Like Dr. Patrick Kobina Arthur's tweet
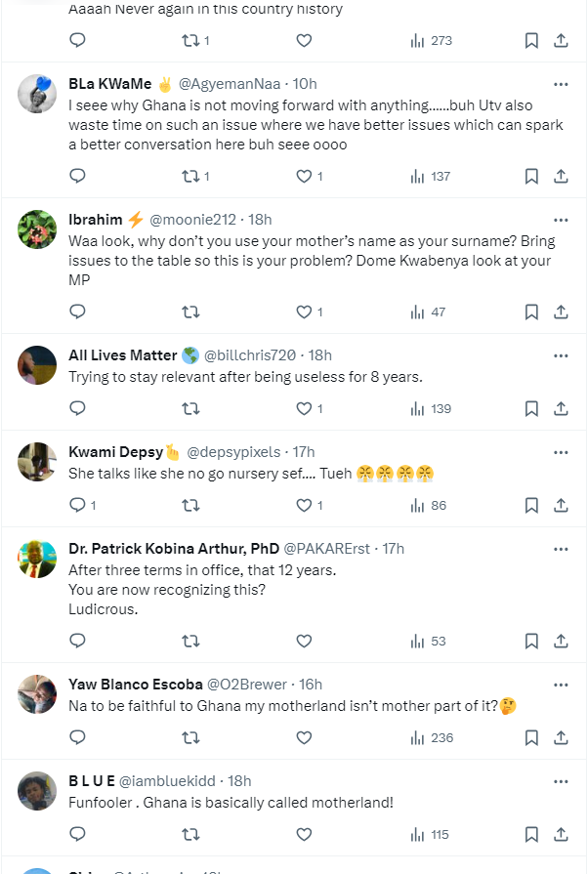The height and width of the screenshot is (874, 588). tap(304, 641)
